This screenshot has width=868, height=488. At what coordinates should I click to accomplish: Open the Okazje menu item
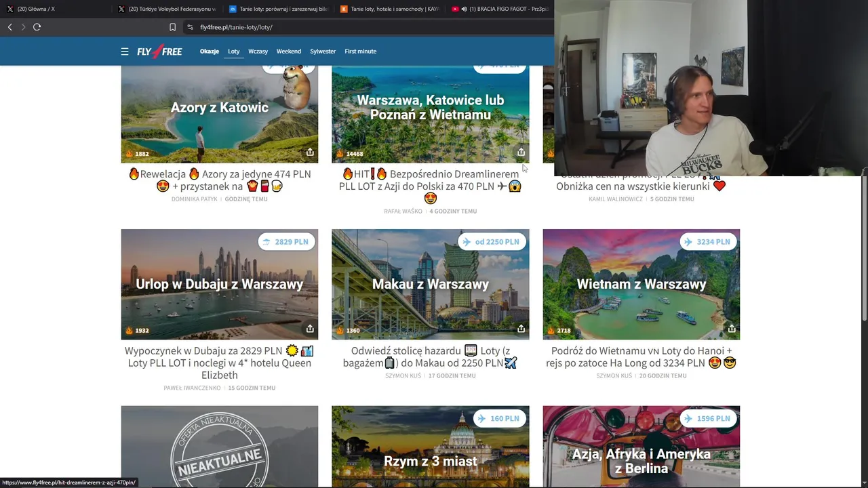click(x=210, y=52)
